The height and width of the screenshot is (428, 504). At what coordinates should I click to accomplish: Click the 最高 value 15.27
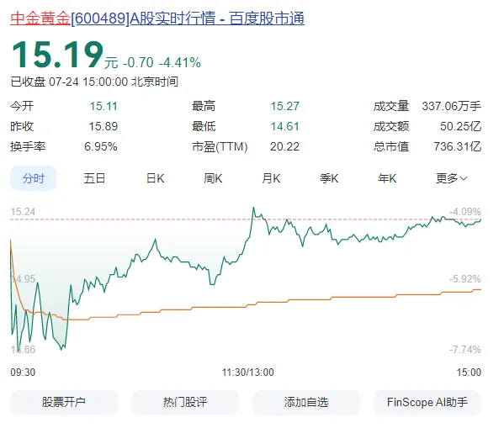(x=284, y=106)
